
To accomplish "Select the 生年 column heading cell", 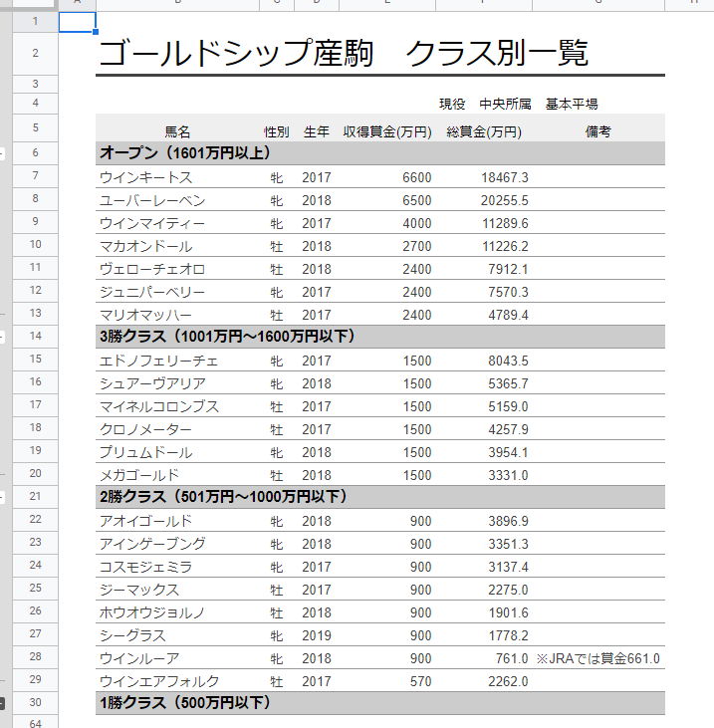I will click(317, 131).
